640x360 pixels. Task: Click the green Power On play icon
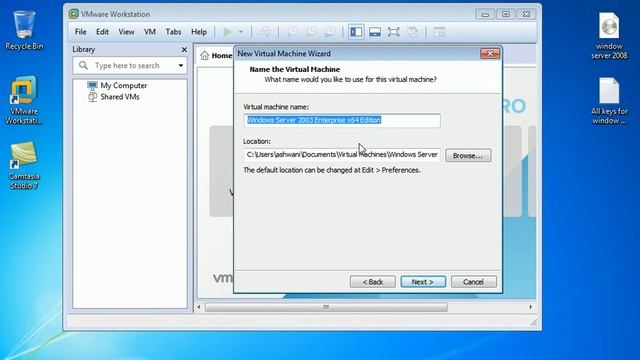tap(228, 31)
